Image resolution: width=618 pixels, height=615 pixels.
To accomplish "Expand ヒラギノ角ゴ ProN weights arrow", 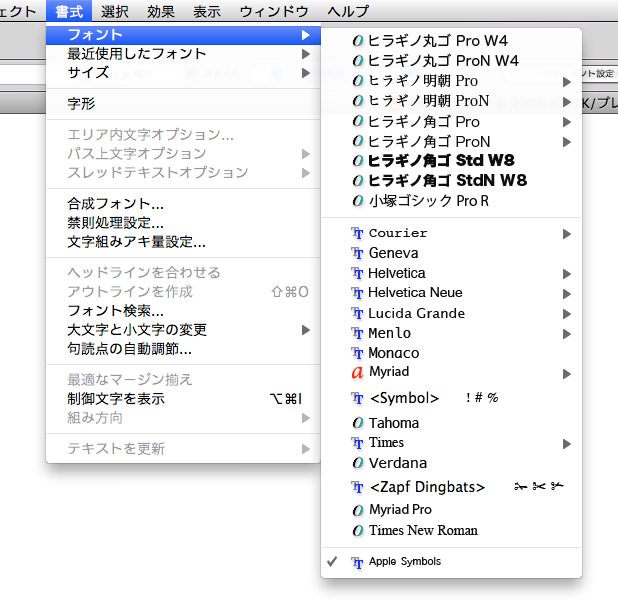I will (x=567, y=142).
